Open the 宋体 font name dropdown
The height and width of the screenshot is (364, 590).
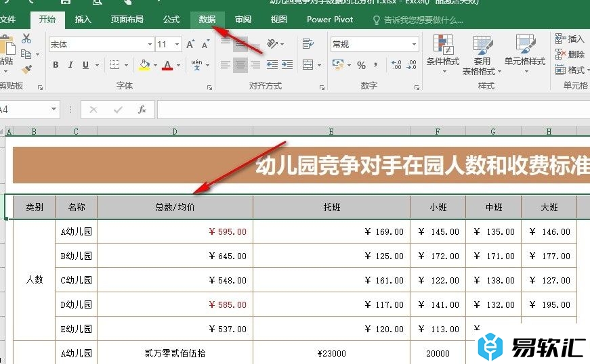click(150, 45)
